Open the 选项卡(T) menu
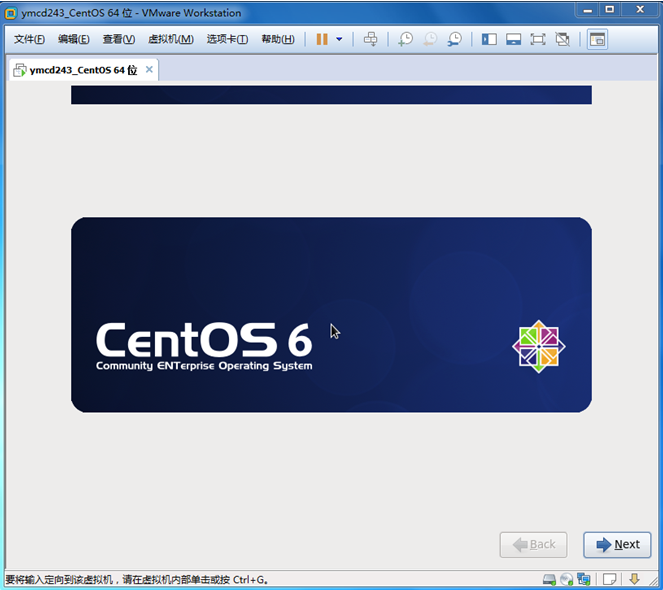663x590 pixels. [x=227, y=39]
